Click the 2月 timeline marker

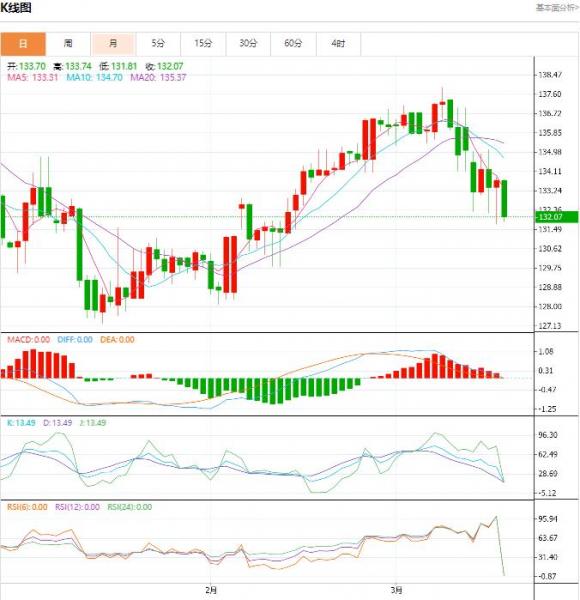[x=211, y=590]
